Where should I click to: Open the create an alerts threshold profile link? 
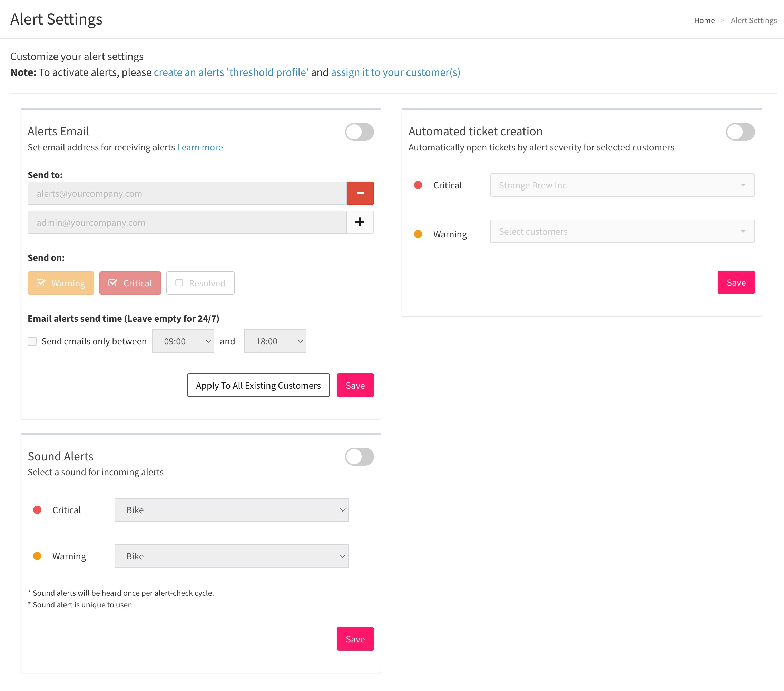pyautogui.click(x=231, y=72)
